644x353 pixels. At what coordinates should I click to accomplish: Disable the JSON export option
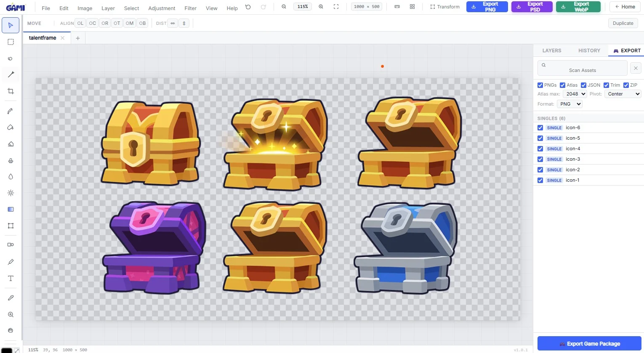pyautogui.click(x=583, y=85)
